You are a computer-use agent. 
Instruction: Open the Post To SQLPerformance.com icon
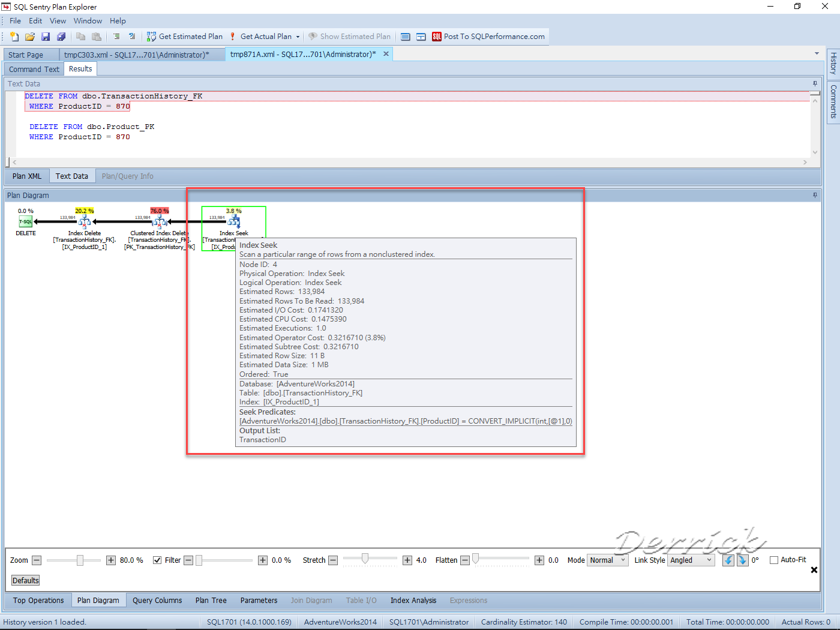(436, 36)
